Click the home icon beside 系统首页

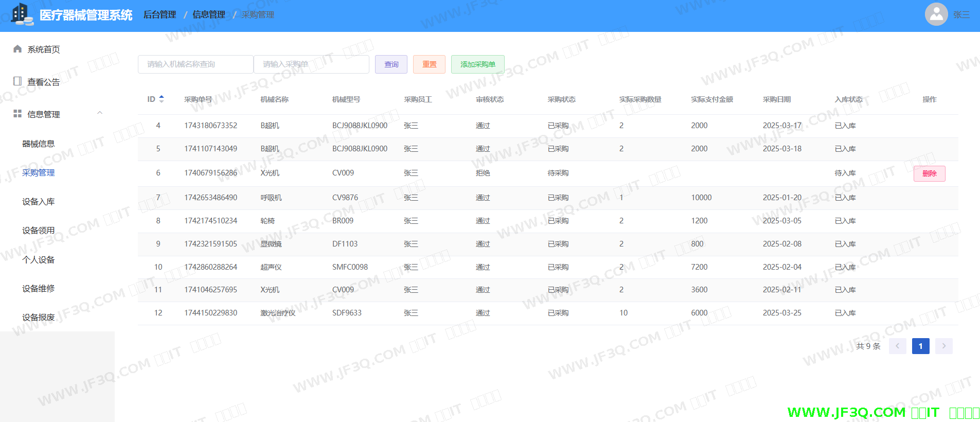(x=17, y=49)
